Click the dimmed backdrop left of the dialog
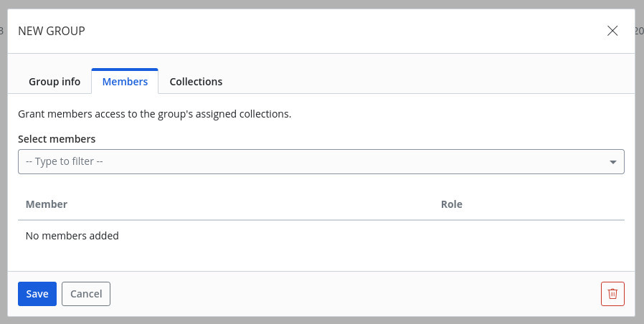Image resolution: width=644 pixels, height=324 pixels. coord(3,179)
